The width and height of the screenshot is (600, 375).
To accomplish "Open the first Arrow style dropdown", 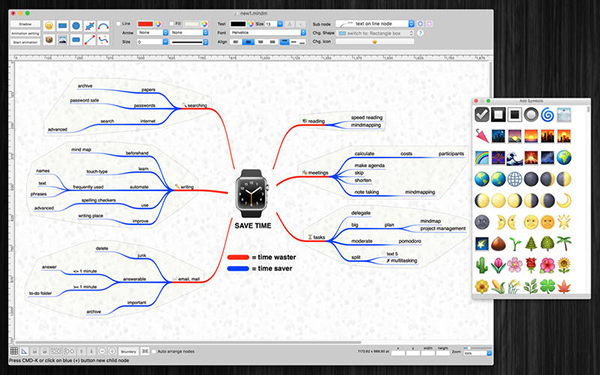I will [153, 33].
